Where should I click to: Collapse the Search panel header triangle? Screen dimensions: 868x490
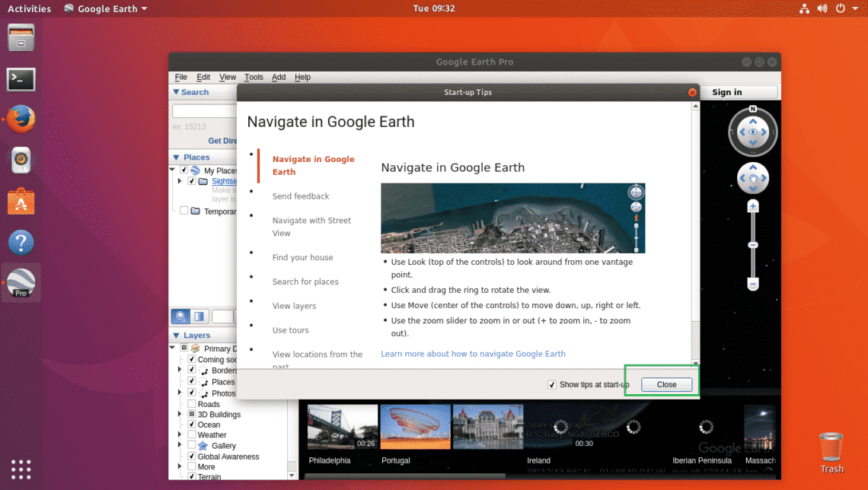[x=176, y=92]
